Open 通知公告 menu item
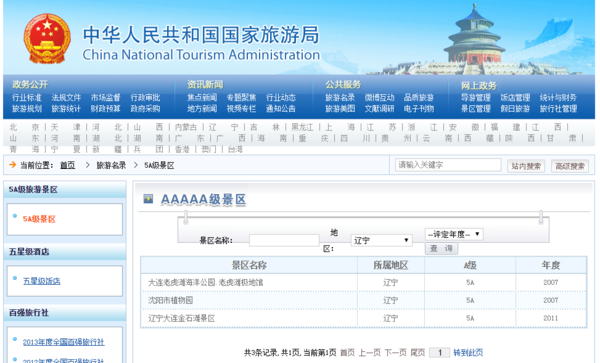The image size is (600, 363). [281, 109]
